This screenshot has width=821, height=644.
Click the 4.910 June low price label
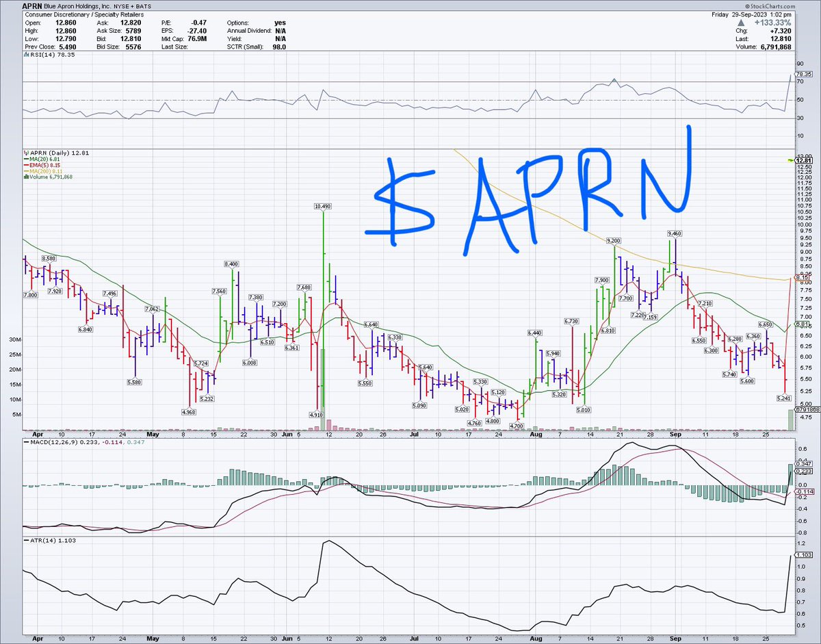tap(316, 414)
